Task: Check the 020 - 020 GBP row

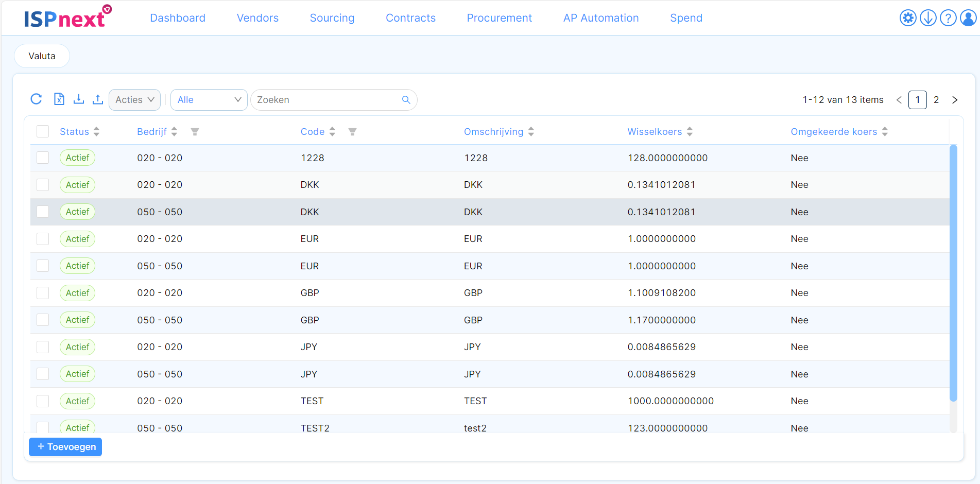Action: [43, 293]
